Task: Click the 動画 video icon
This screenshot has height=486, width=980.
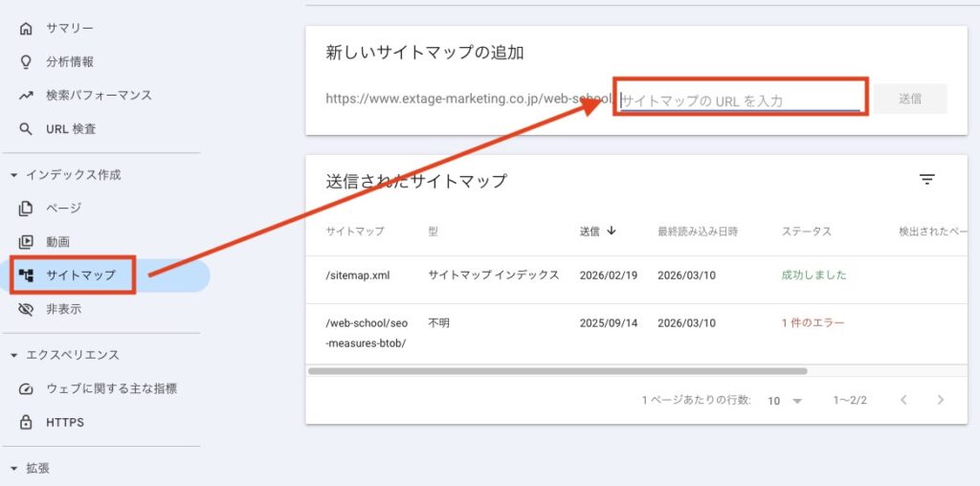Action: click(x=26, y=242)
